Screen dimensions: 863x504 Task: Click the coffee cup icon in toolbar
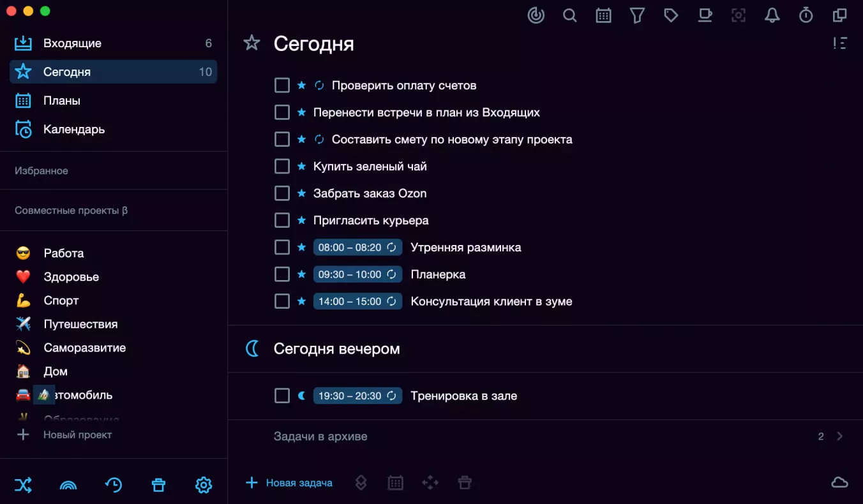click(705, 15)
